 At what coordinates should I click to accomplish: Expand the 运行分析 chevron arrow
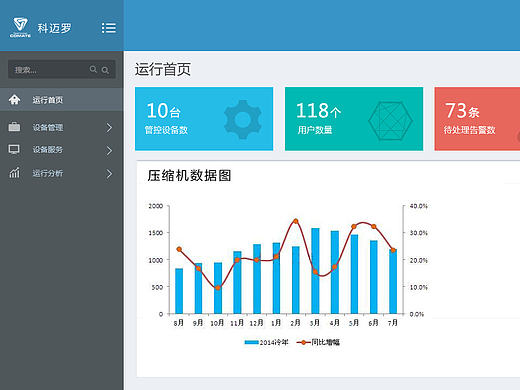109,174
